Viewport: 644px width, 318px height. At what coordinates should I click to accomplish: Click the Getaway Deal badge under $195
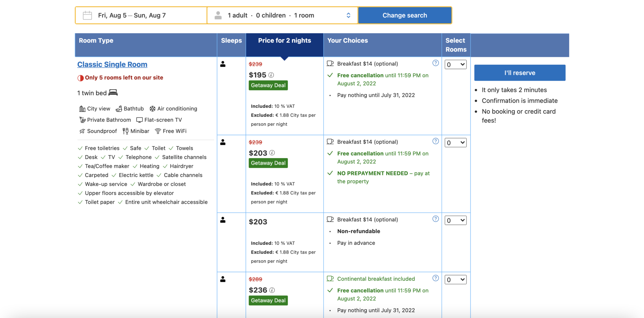[x=268, y=85]
